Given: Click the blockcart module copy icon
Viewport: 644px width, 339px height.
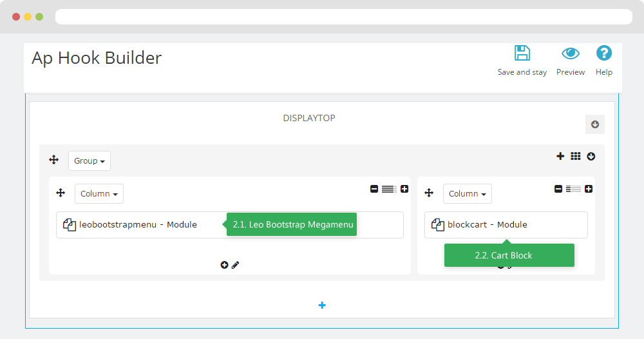Looking at the screenshot, I should pos(438,225).
